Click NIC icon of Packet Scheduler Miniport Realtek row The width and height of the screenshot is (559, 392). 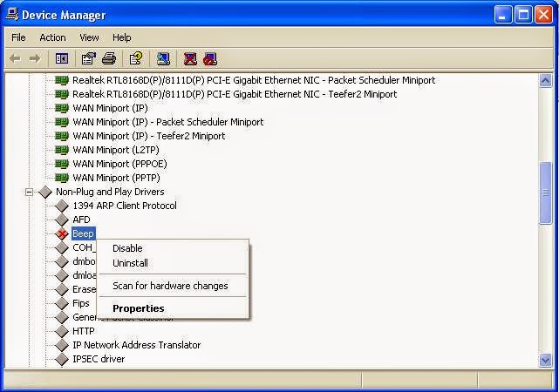[62, 80]
